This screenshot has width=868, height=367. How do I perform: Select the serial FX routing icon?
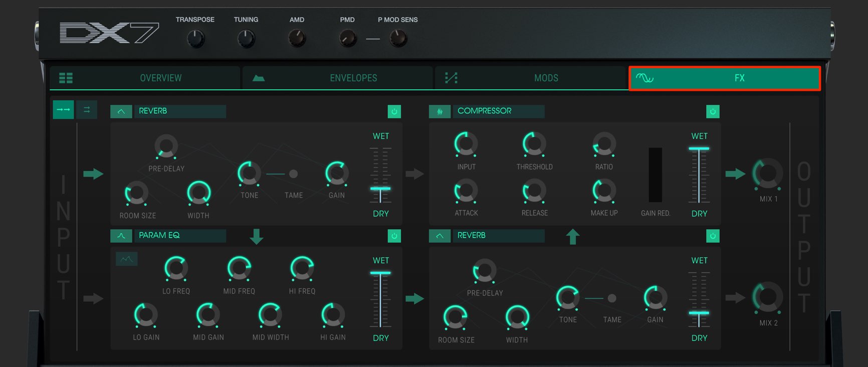(x=64, y=110)
